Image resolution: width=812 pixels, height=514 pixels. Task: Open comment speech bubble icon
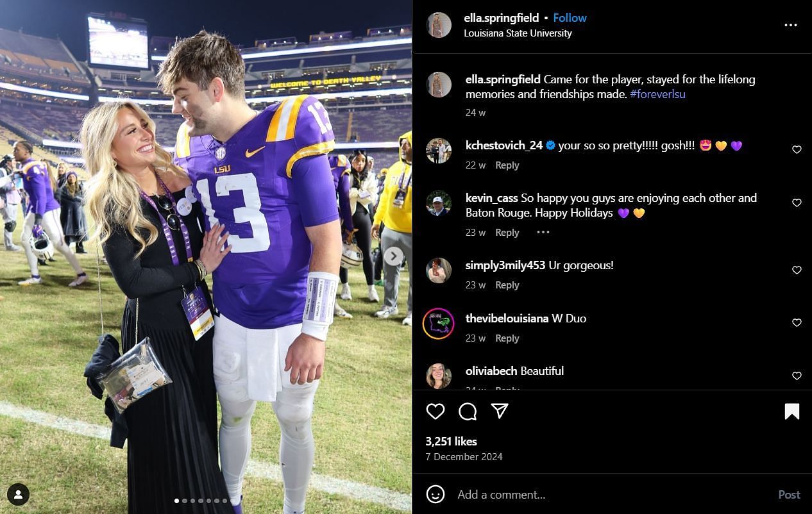(468, 411)
